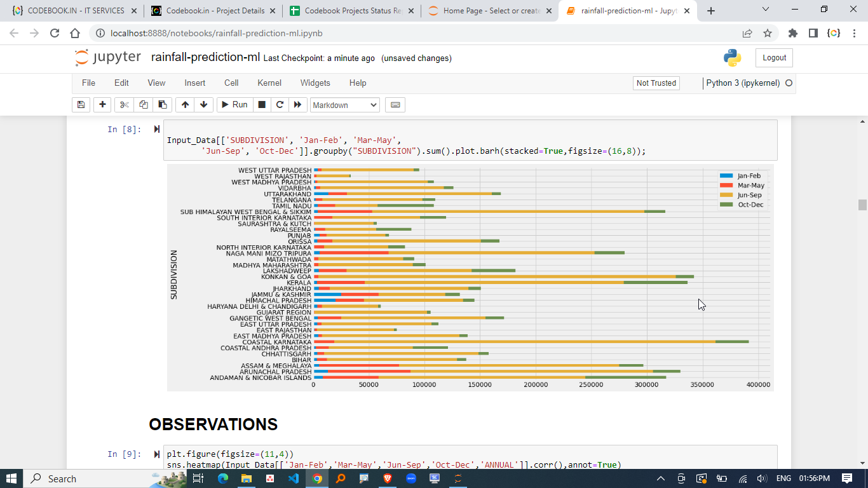The width and height of the screenshot is (868, 488).
Task: Click the Oct-Dec green legend swatch
Action: (x=726, y=205)
